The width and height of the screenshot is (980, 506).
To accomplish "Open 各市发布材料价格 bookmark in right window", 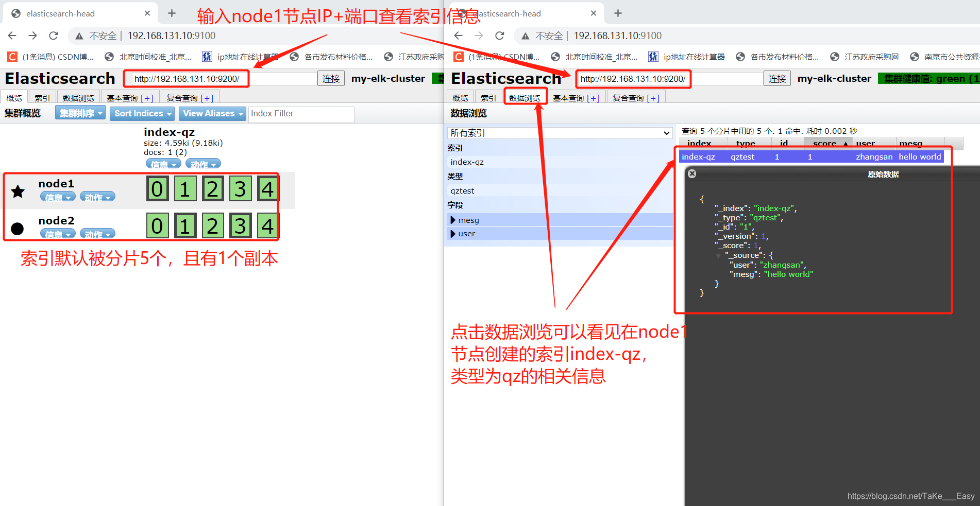I will 778,57.
